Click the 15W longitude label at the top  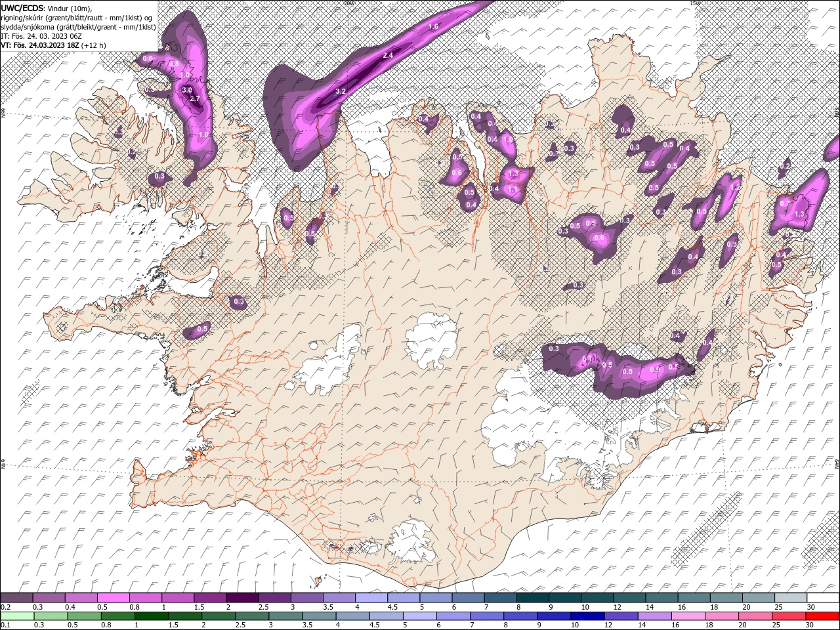[695, 3]
